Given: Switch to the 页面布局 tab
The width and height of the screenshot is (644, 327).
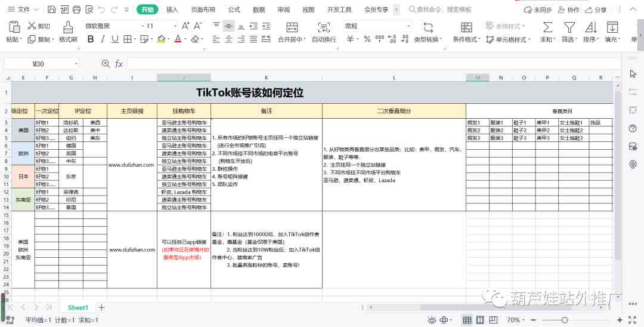Looking at the screenshot, I should [x=203, y=10].
